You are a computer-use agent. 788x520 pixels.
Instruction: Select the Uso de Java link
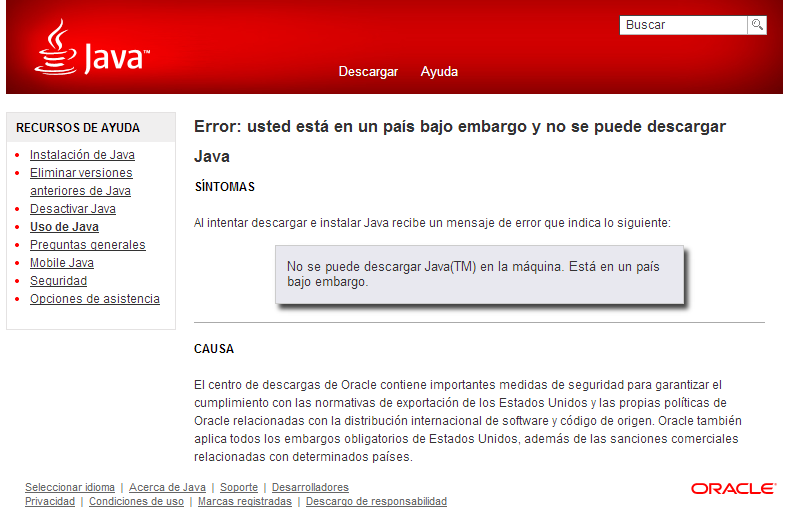64,227
